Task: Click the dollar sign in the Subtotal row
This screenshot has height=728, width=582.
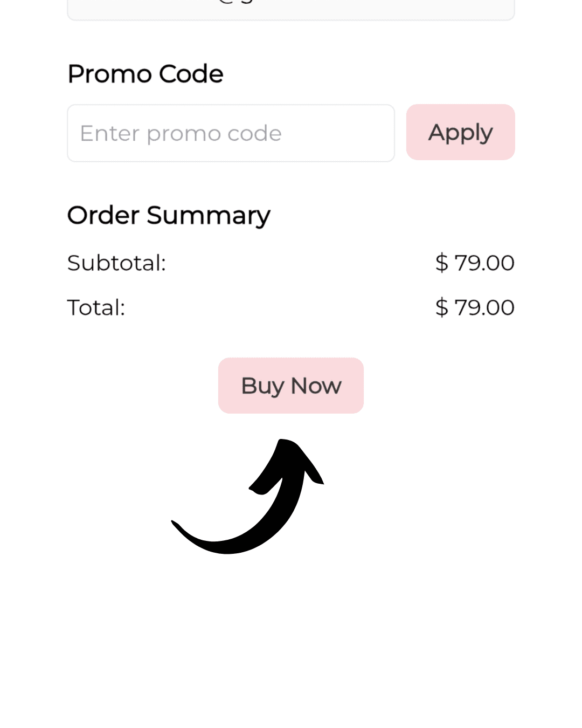Action: 441,263
